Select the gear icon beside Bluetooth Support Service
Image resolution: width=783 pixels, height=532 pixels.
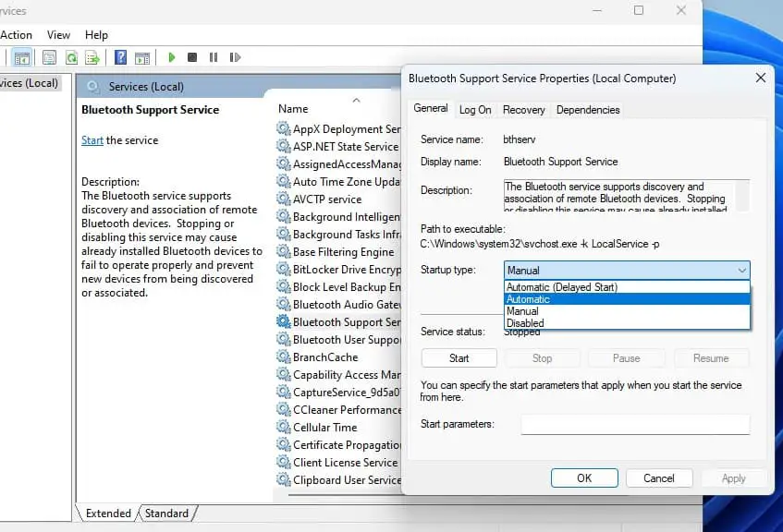[x=284, y=322]
